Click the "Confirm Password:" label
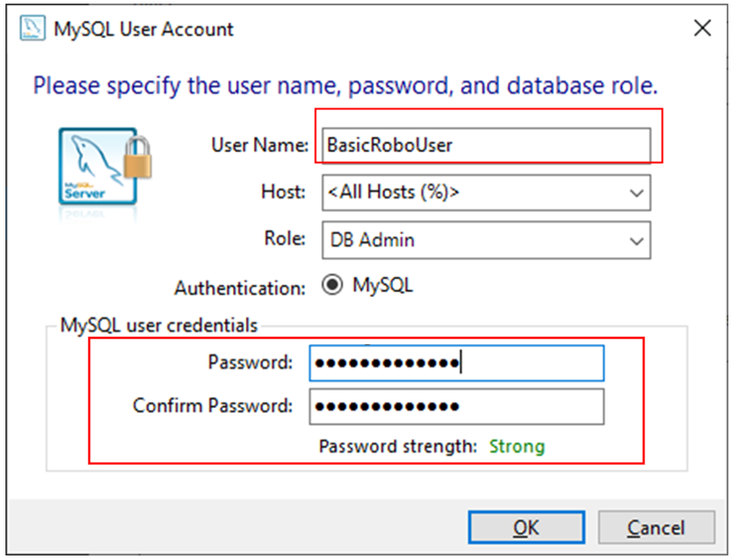Viewport: 732px width, 560px height. 213,406
